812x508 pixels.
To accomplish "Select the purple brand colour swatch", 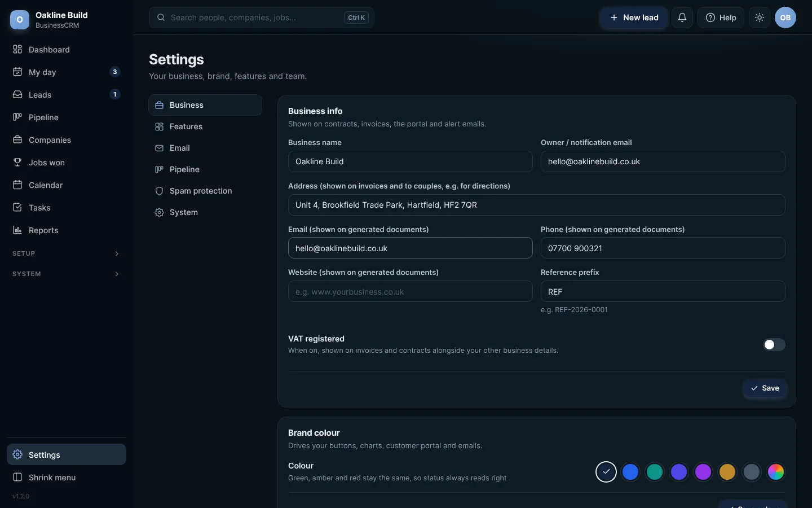I will [x=703, y=472].
